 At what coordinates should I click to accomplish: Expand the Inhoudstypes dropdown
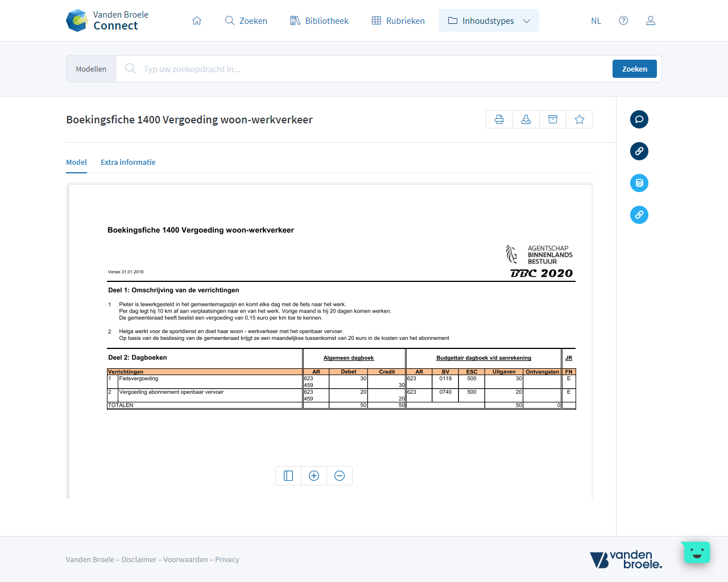(x=489, y=20)
